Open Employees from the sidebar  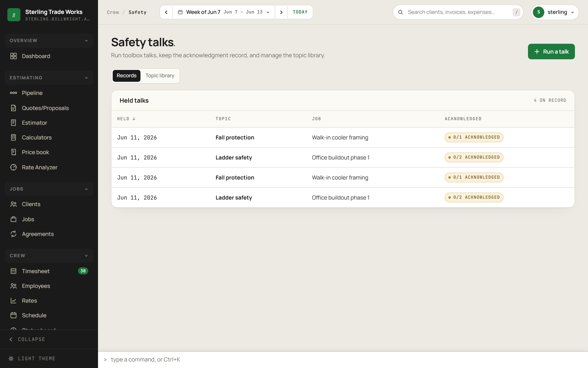(49, 286)
